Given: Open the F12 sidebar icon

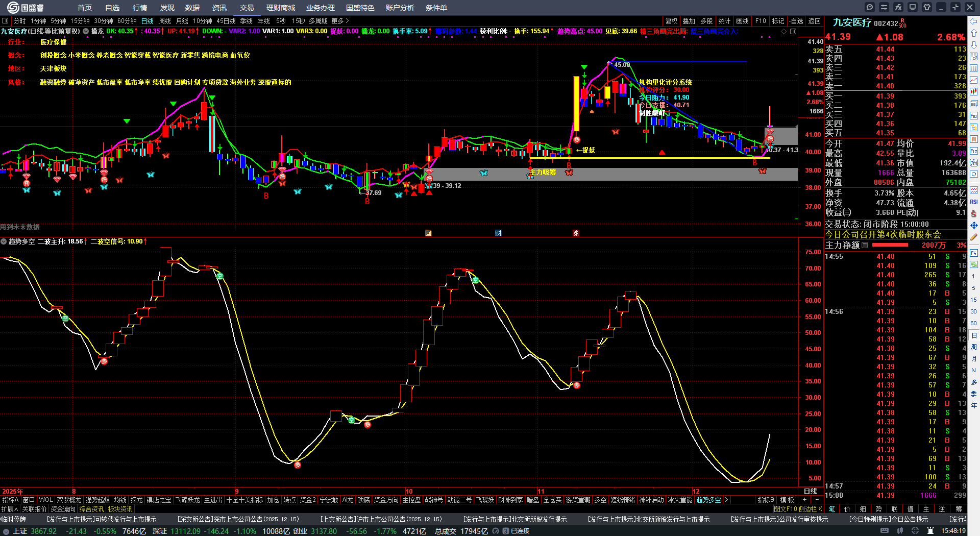Looking at the screenshot, I should pos(974,151).
